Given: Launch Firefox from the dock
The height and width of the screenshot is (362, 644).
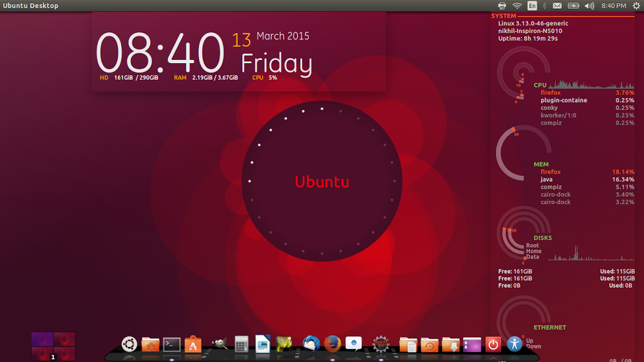Looking at the screenshot, I should pyautogui.click(x=333, y=344).
